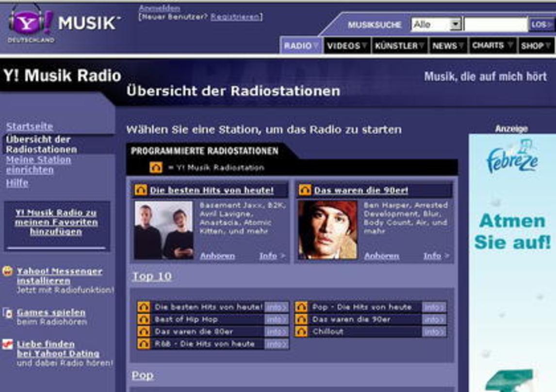The height and width of the screenshot is (392, 556).
Task: Click the 'Games spielen' link
Action: (x=51, y=312)
